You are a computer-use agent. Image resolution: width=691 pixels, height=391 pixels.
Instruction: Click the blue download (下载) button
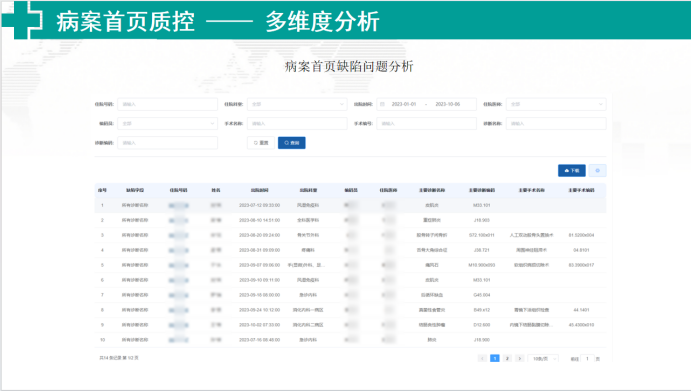pyautogui.click(x=572, y=171)
